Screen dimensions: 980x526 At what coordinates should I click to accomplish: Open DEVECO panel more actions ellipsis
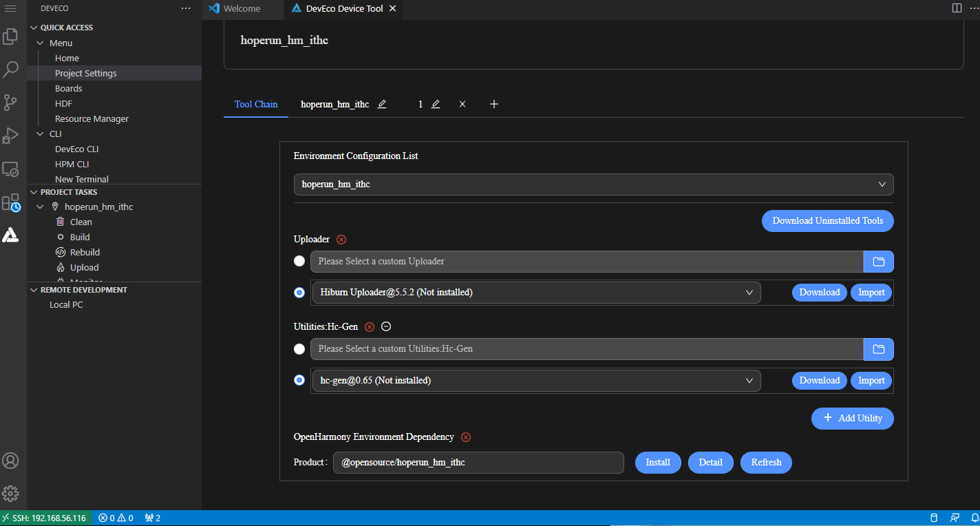click(x=186, y=8)
